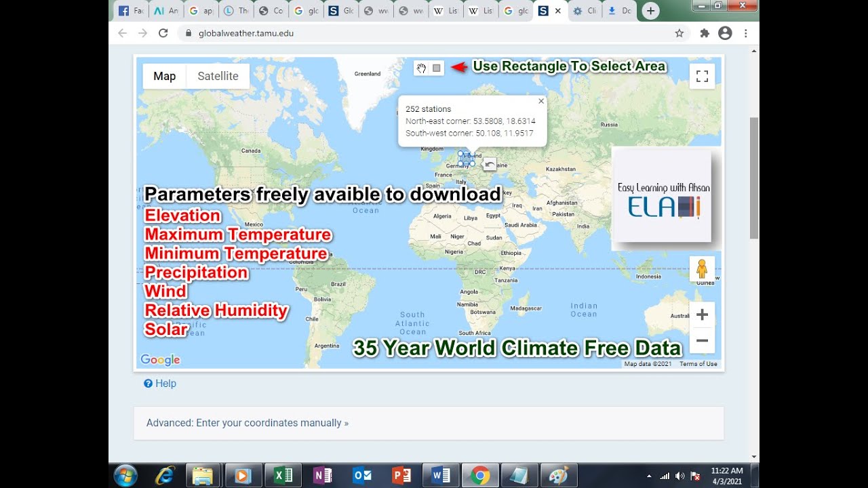Close the active browser tab
The image size is (868, 488).
click(x=558, y=11)
